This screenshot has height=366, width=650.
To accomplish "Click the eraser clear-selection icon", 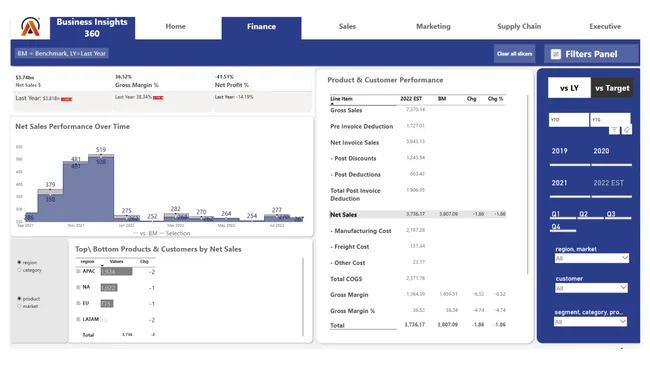I will 626,130.
